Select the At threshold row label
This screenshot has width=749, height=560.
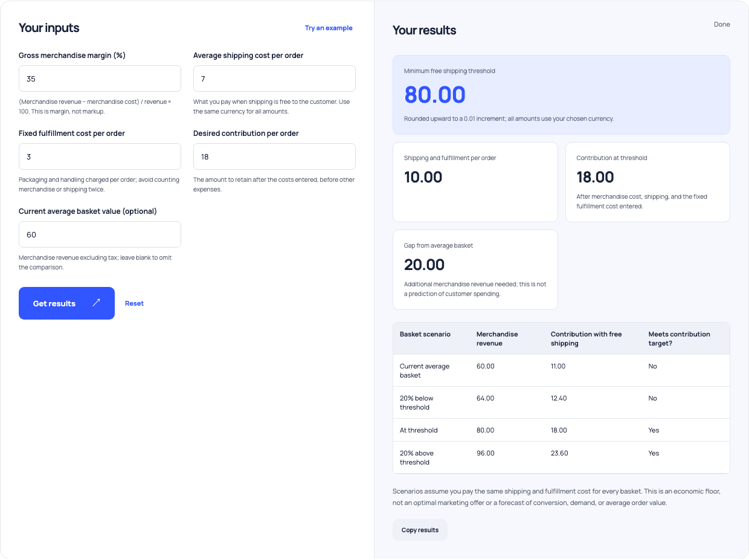pyautogui.click(x=419, y=430)
